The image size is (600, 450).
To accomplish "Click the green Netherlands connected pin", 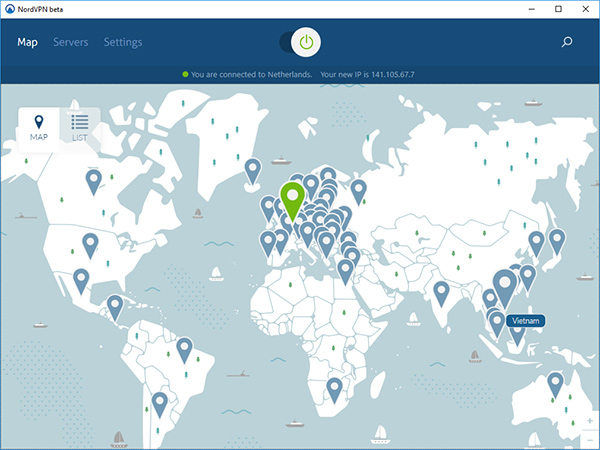I will coord(292,201).
